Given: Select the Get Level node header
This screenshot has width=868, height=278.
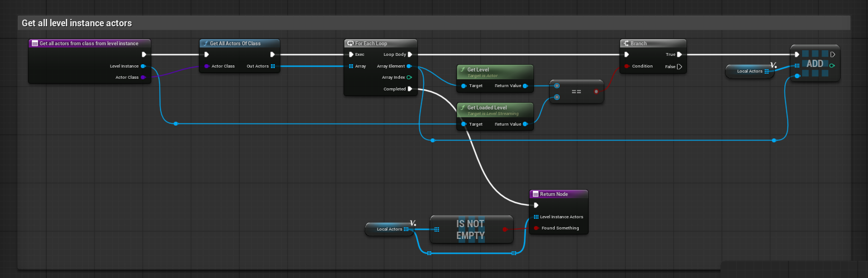Looking at the screenshot, I should tap(495, 71).
